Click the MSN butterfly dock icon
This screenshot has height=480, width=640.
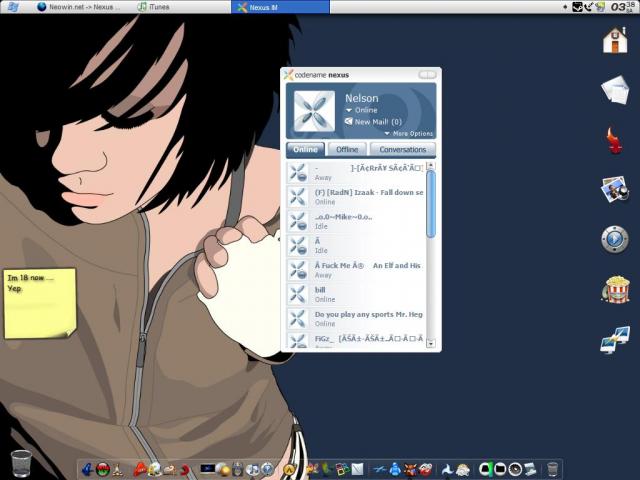click(x=312, y=470)
